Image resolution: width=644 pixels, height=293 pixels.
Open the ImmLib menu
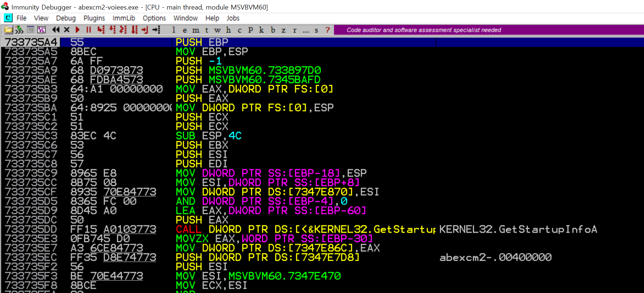click(124, 18)
